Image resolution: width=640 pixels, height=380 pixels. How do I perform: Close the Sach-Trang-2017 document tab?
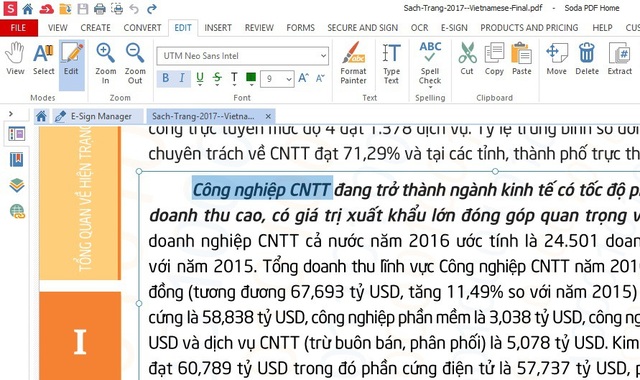268,116
